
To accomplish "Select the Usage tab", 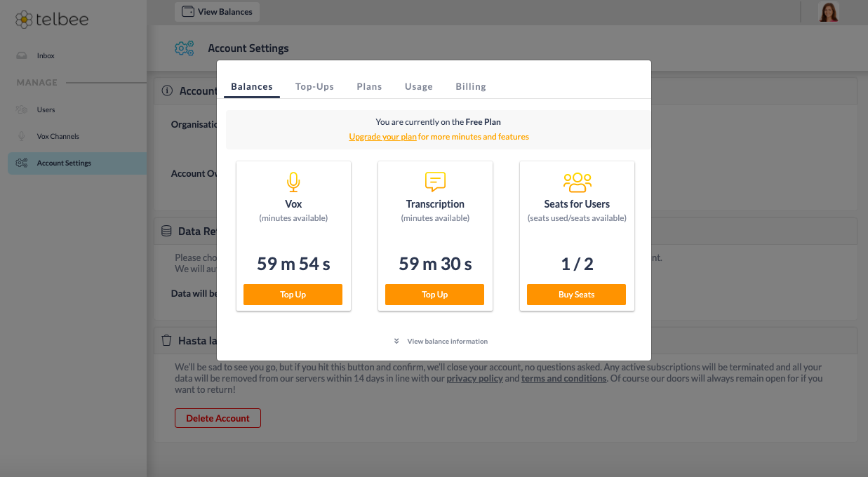I will pyautogui.click(x=418, y=86).
